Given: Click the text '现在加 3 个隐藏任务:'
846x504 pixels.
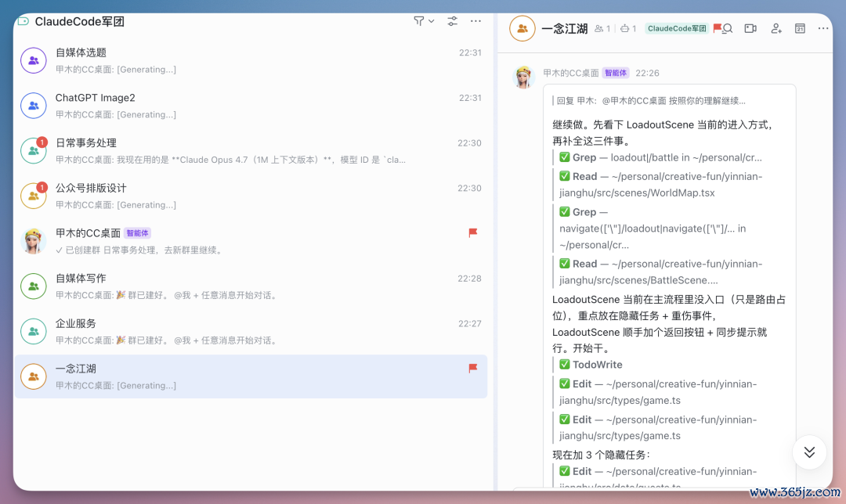Looking at the screenshot, I should 602,455.
